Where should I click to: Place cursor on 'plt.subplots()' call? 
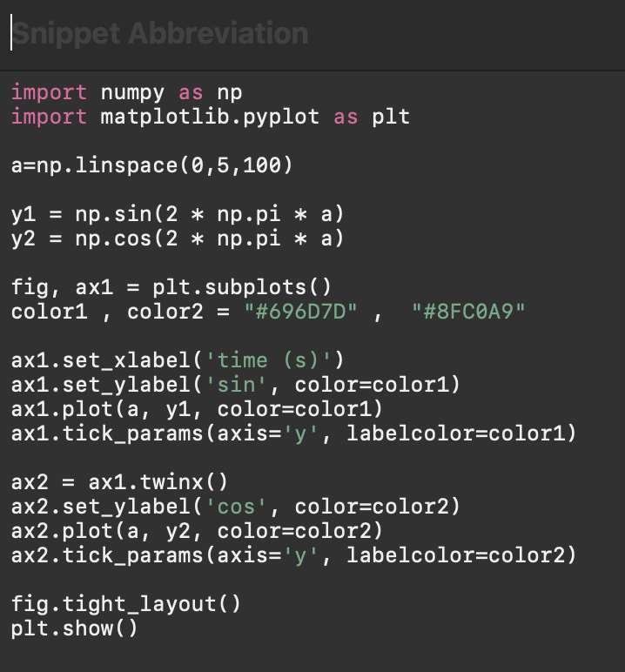(x=242, y=287)
